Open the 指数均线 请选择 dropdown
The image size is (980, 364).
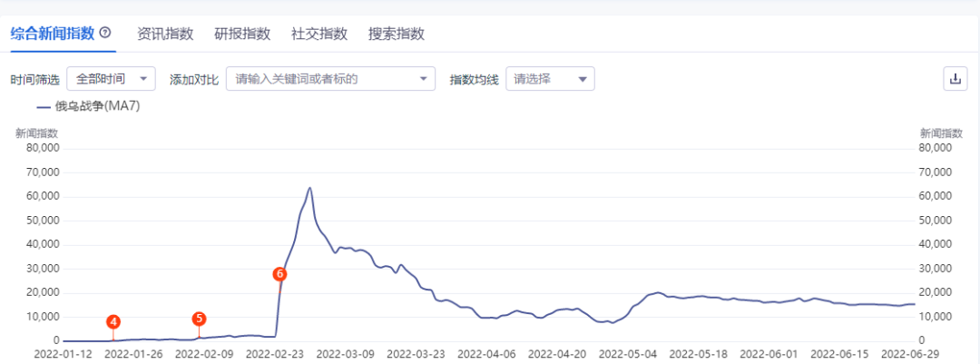coord(550,79)
